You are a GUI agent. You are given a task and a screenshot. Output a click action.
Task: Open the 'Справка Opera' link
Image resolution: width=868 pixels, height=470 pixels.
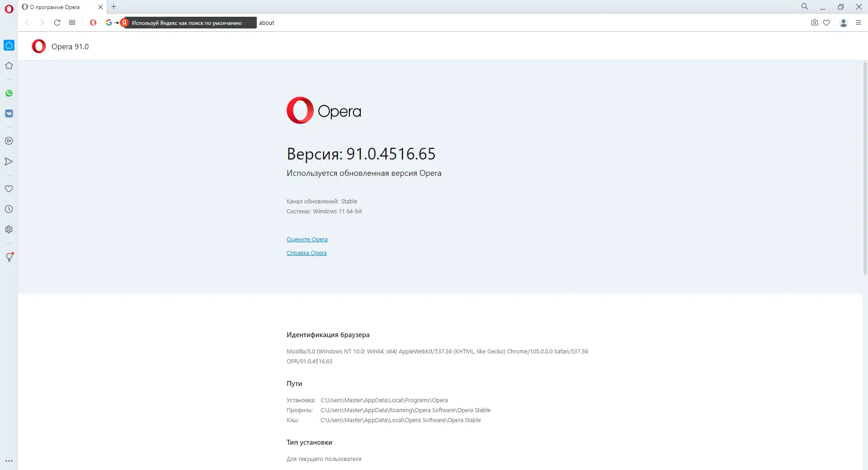click(307, 253)
